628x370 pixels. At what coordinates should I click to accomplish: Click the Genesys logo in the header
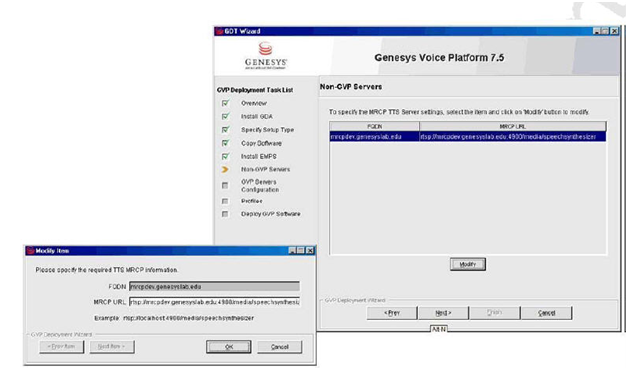point(266,56)
